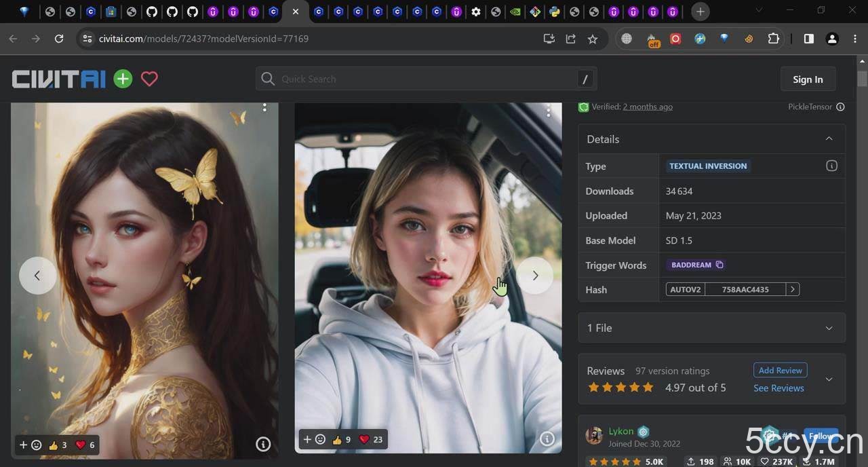Open info icon next to Textual Inversion
Screen dimensions: 868x467
pyautogui.click(x=831, y=166)
